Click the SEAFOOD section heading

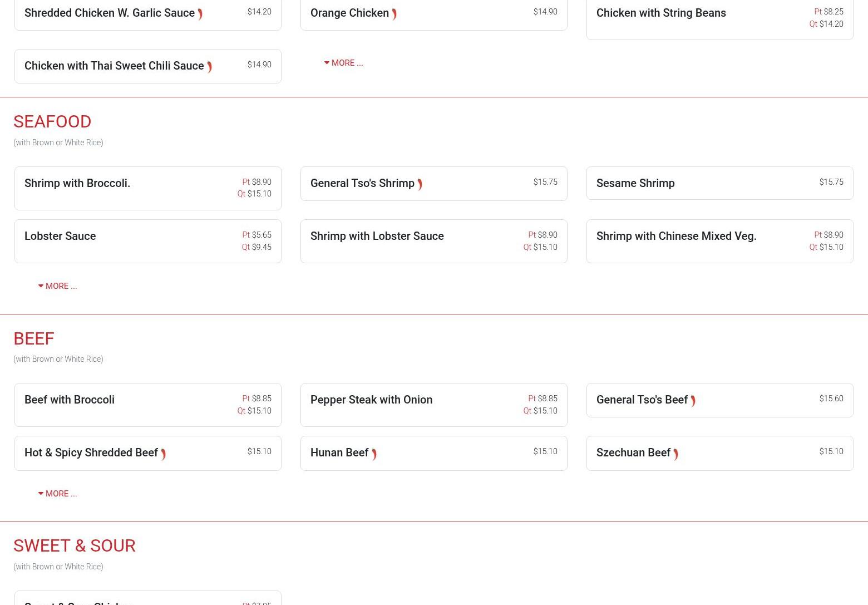[52, 121]
